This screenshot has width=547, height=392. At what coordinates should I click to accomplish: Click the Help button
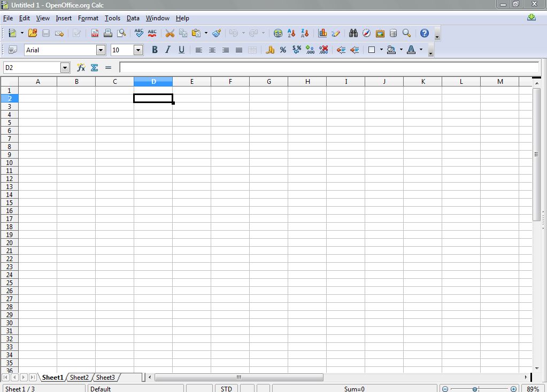tap(423, 33)
